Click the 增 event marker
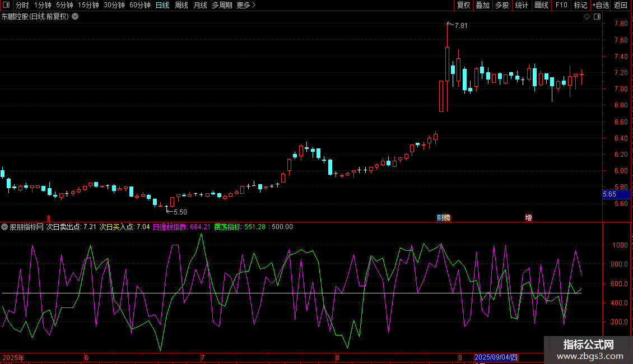The width and height of the screenshot is (633, 364). (528, 217)
